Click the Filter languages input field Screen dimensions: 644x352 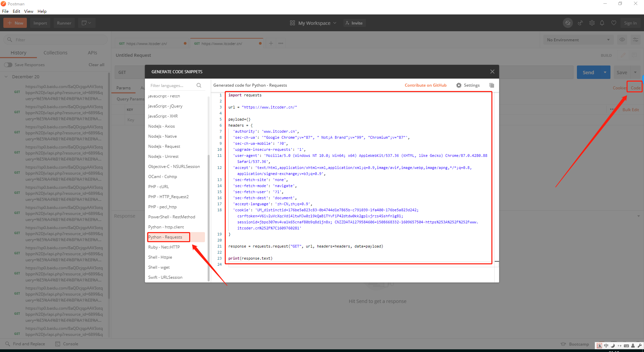tap(171, 86)
